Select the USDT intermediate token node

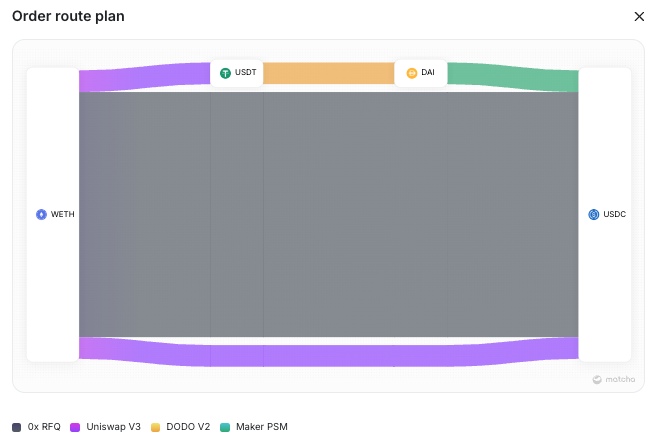[x=237, y=73]
